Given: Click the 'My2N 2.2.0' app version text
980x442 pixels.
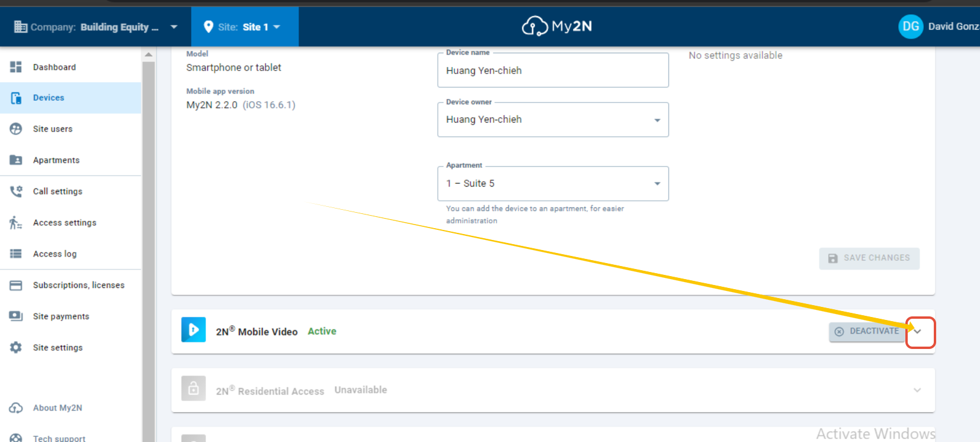Looking at the screenshot, I should (x=212, y=105).
